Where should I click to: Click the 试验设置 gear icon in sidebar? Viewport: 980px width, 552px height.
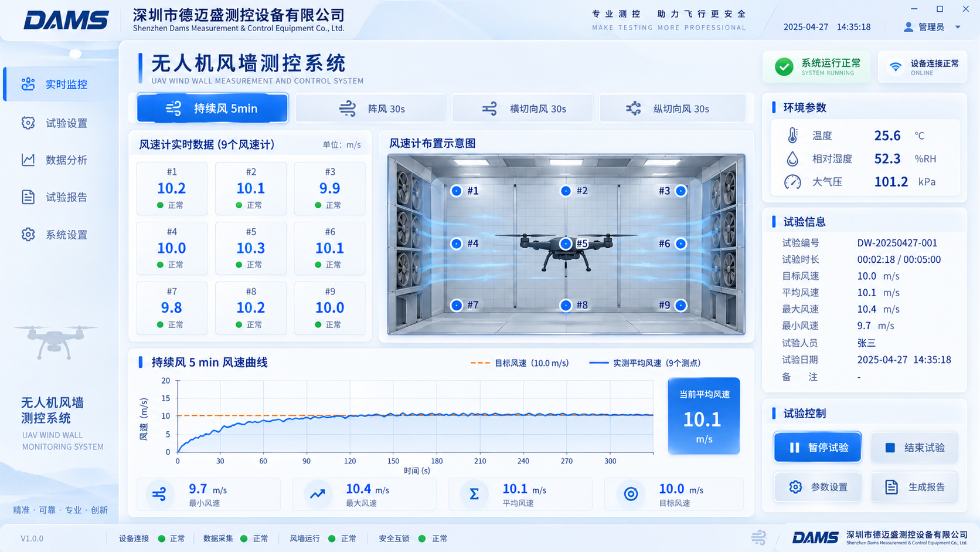click(x=28, y=123)
